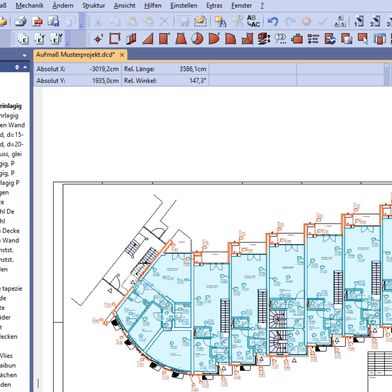Click the save-as disk icon

click(53, 22)
